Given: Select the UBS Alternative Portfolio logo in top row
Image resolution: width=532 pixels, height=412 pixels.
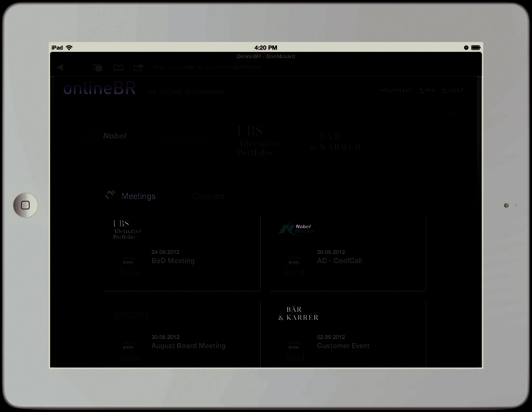Looking at the screenshot, I should [260, 141].
